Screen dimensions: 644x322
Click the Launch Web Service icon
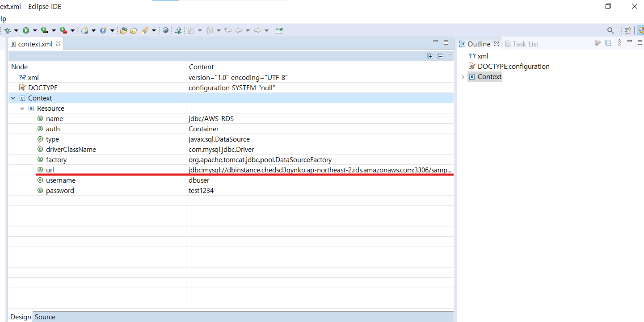click(178, 30)
